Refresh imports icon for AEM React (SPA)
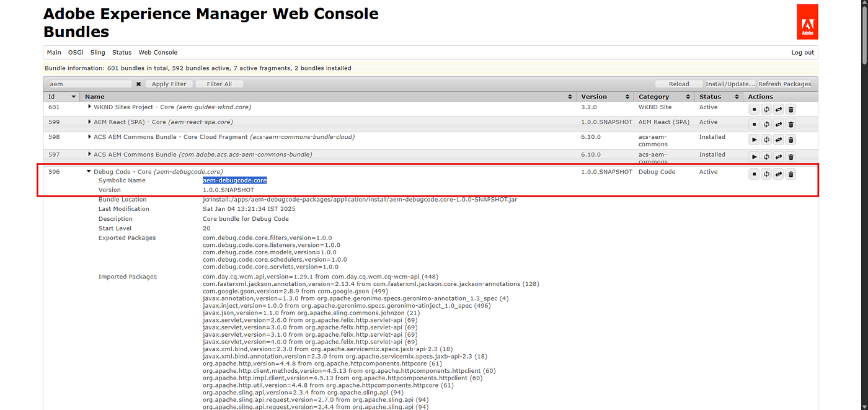868x410 pixels. click(766, 124)
